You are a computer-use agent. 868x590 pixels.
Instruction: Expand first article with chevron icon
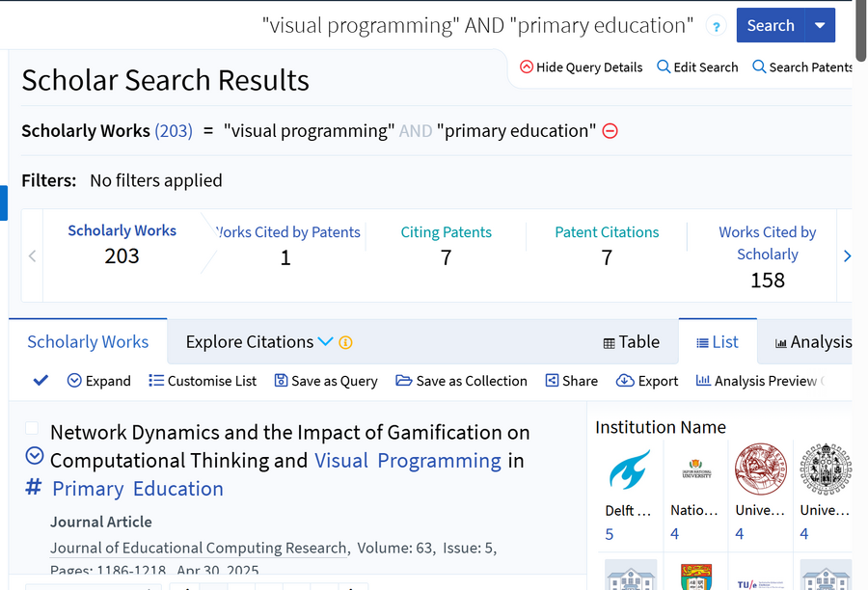coord(34,456)
